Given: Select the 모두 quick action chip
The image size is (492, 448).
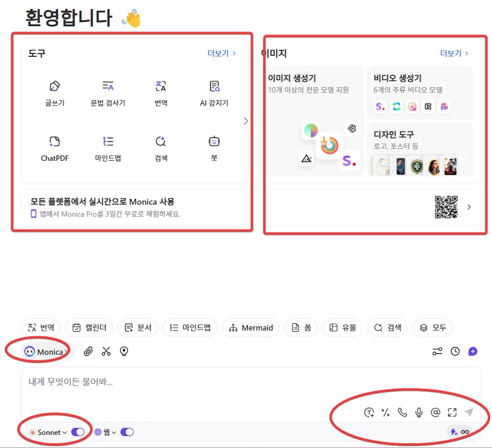Looking at the screenshot, I should click(433, 328).
